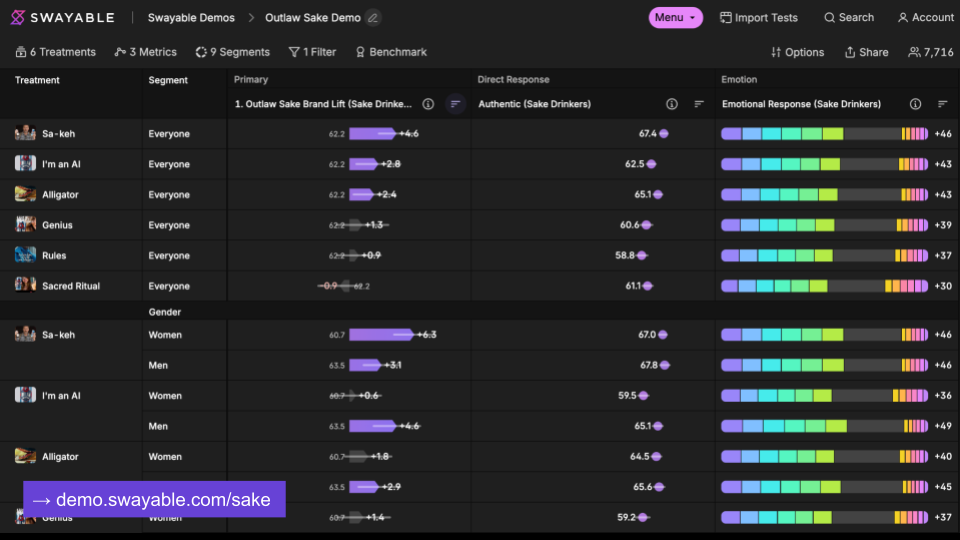Image resolution: width=960 pixels, height=540 pixels.
Task: Open the 6 Treatments selector
Action: pos(56,52)
